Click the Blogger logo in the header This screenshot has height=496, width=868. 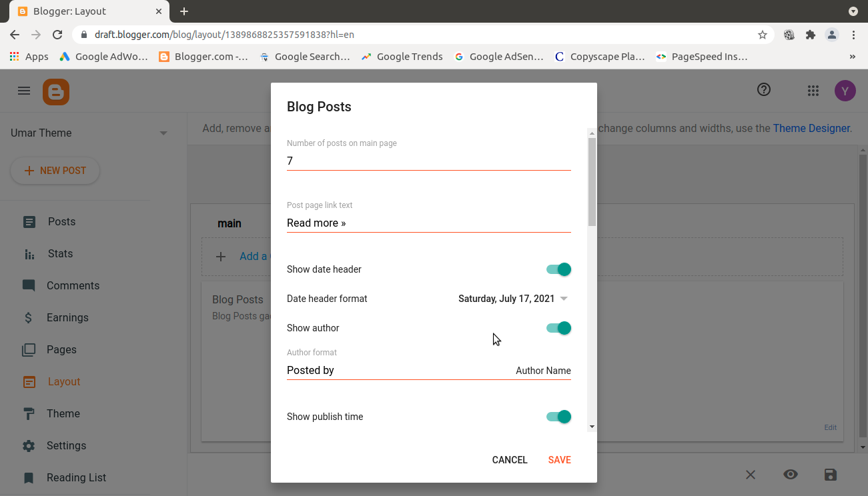(x=55, y=91)
